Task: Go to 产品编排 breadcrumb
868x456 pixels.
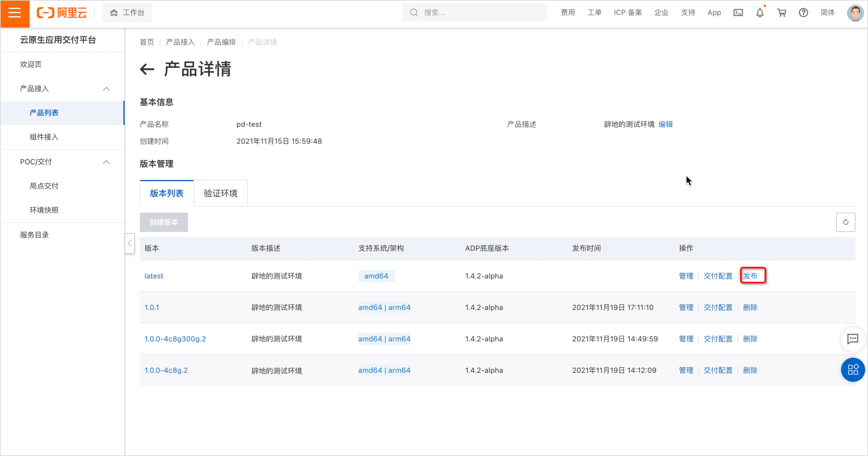Action: (x=222, y=42)
